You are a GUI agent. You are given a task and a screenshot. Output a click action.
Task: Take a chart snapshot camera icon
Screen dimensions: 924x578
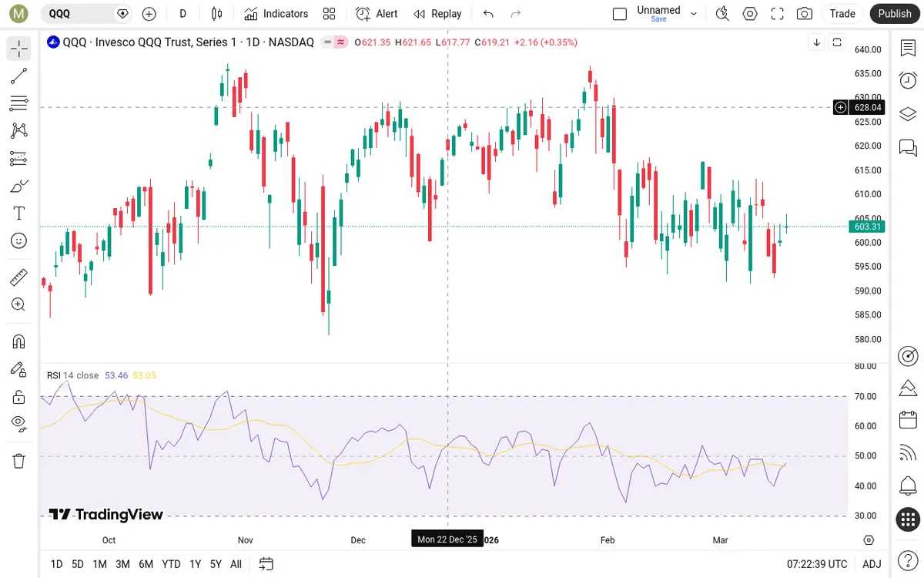pos(805,13)
